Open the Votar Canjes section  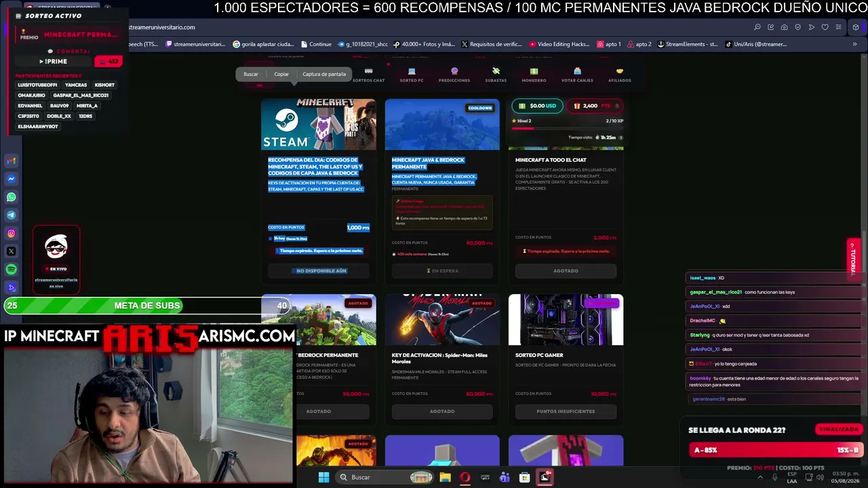577,75
